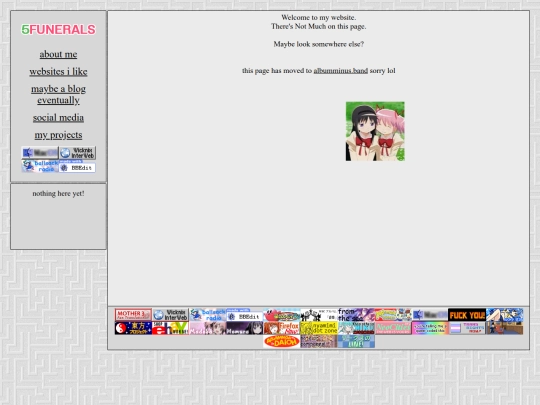The width and height of the screenshot is (540, 405).
Task: Click the 'from the sea' footer badge
Action: 356,315
